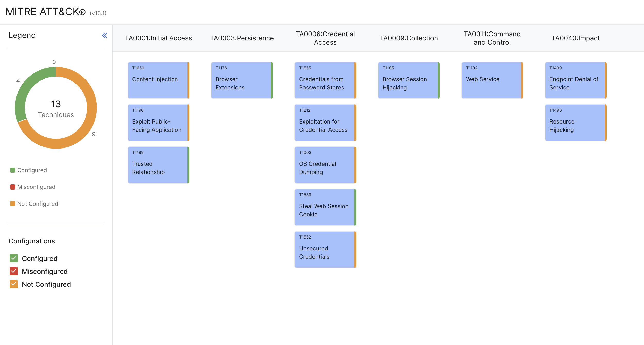The height and width of the screenshot is (345, 644).
Task: Click orange Not Configured legend swatch
Action: pos(12,204)
